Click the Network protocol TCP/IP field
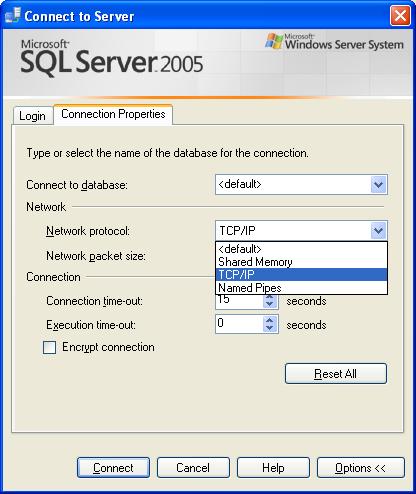Viewport: 416px width, 494px height. tap(301, 230)
